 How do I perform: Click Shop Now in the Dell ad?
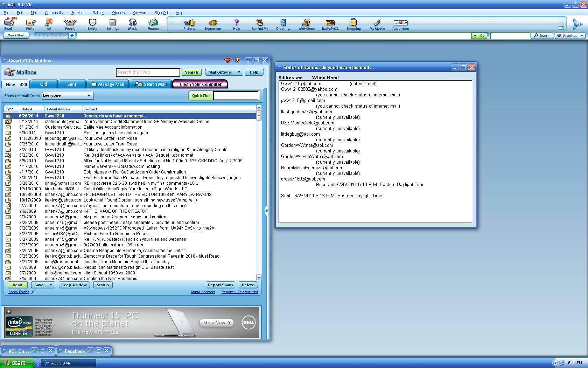point(217,322)
